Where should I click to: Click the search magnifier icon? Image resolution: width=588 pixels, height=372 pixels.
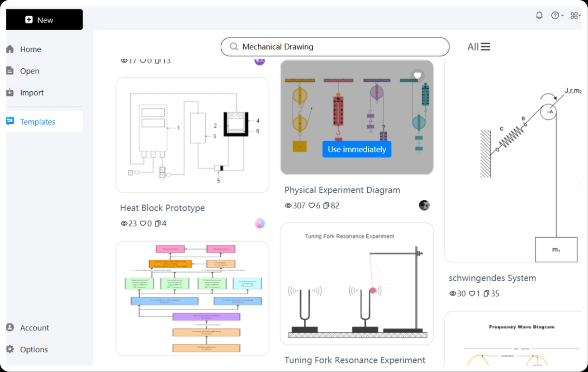point(234,47)
